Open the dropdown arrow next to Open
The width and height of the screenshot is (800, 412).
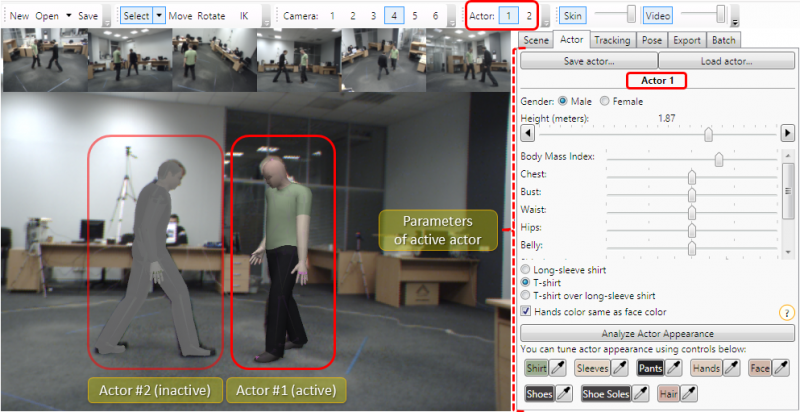pyautogui.click(x=69, y=15)
